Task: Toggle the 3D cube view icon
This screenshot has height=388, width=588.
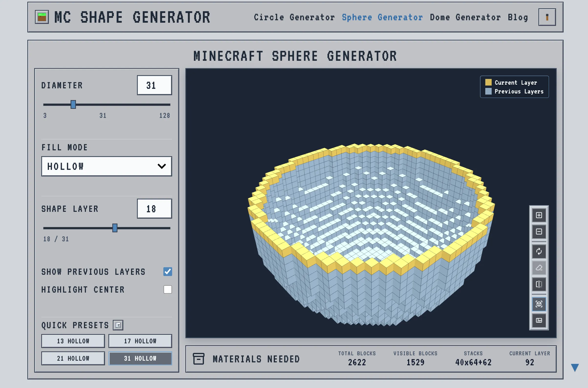Action: click(539, 304)
